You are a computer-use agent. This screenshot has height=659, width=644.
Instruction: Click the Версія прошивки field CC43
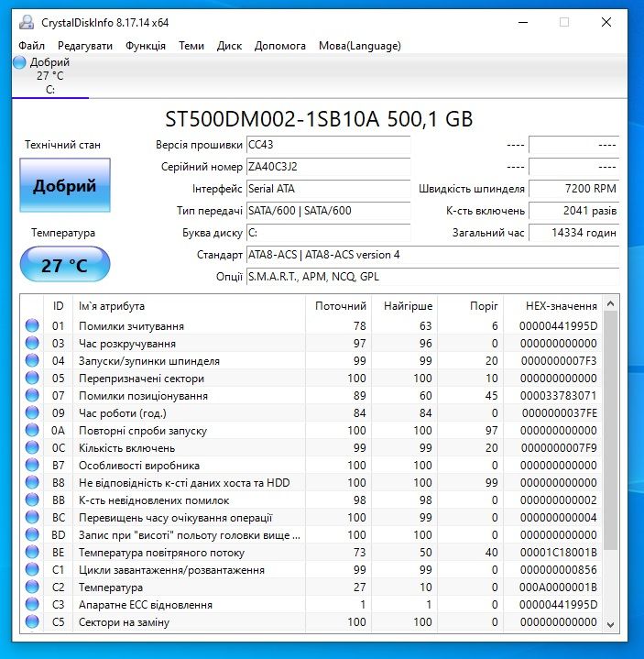coord(329,145)
